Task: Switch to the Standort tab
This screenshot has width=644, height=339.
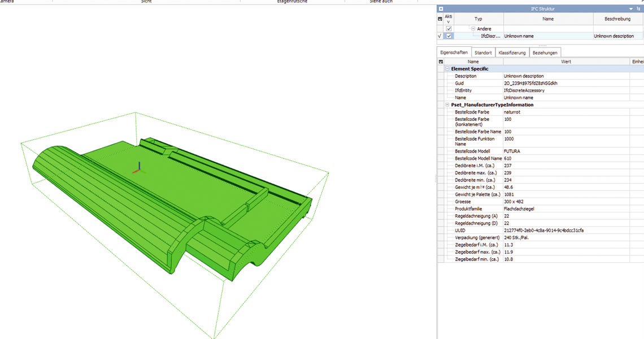Action: [483, 53]
